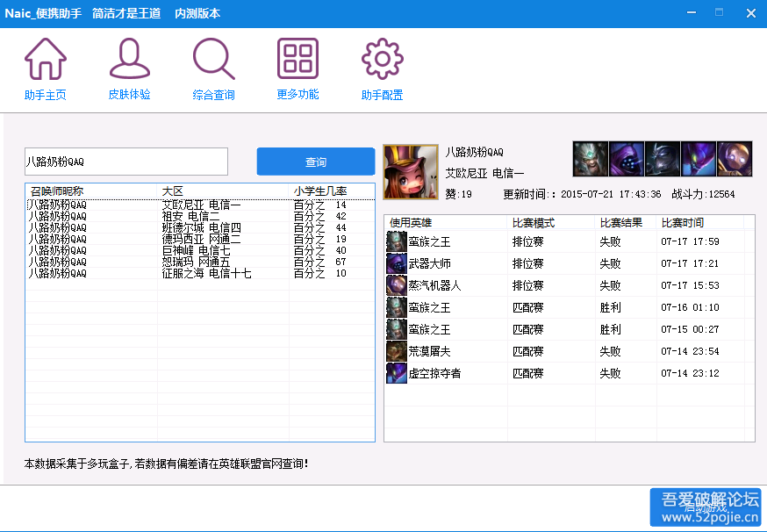The image size is (767, 532).
Task: Select the 巨神峰 电信七 row
Action: [201, 250]
